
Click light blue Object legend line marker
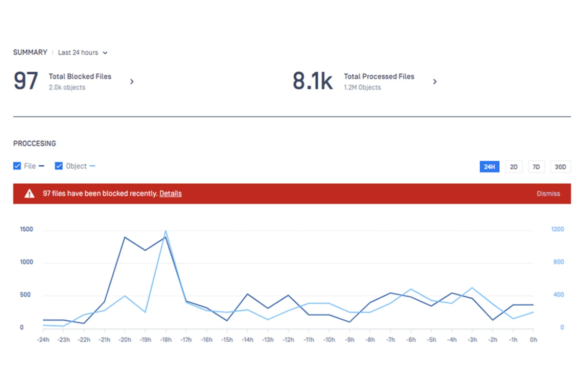pyautogui.click(x=92, y=166)
